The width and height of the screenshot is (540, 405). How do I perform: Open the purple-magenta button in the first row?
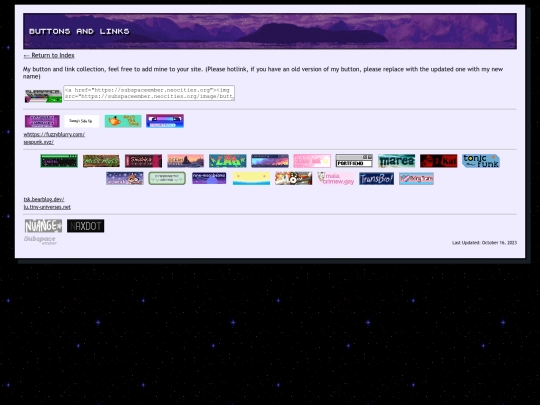click(x=42, y=121)
